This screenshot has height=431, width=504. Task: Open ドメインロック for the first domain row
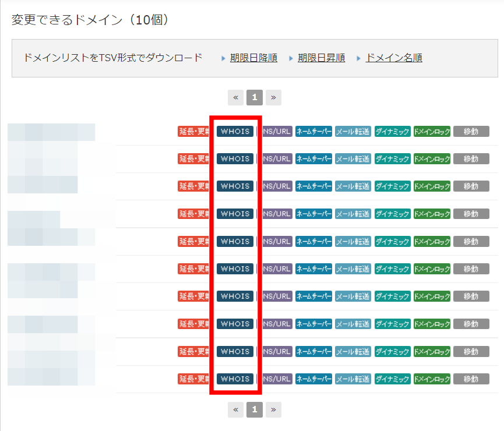432,132
